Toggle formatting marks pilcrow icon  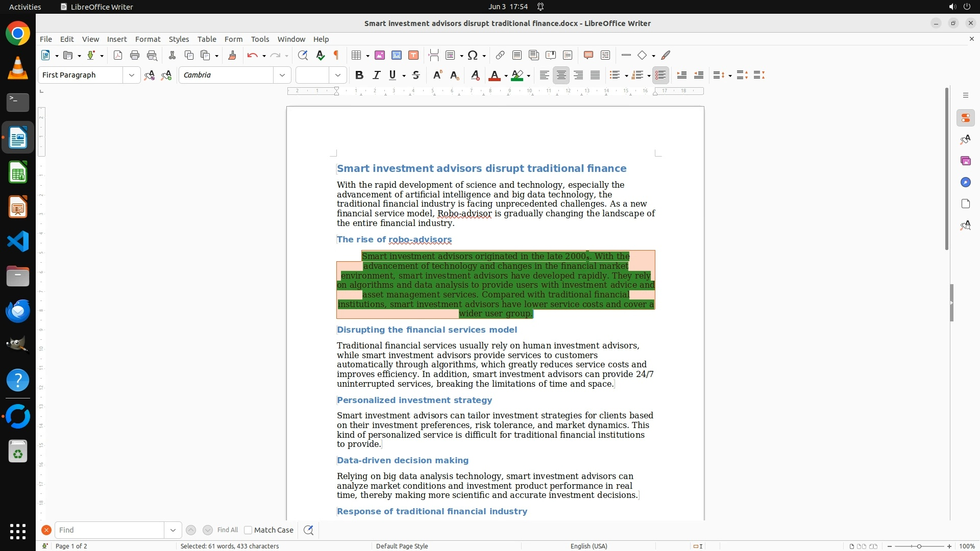tap(336, 55)
